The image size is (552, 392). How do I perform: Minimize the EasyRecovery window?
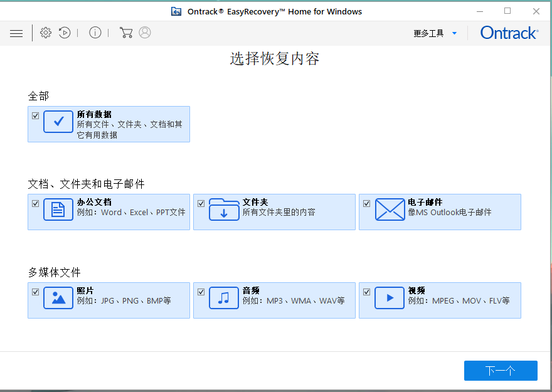(480, 12)
